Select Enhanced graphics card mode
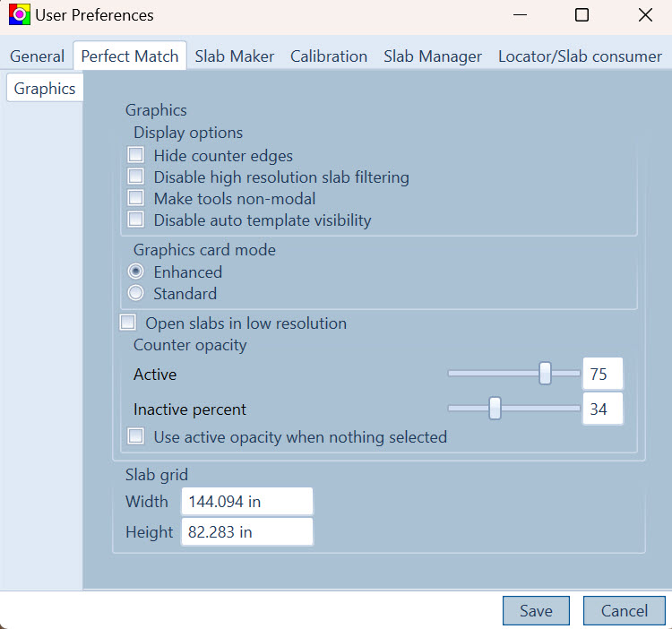Viewport: 672px width, 629px height. [136, 271]
